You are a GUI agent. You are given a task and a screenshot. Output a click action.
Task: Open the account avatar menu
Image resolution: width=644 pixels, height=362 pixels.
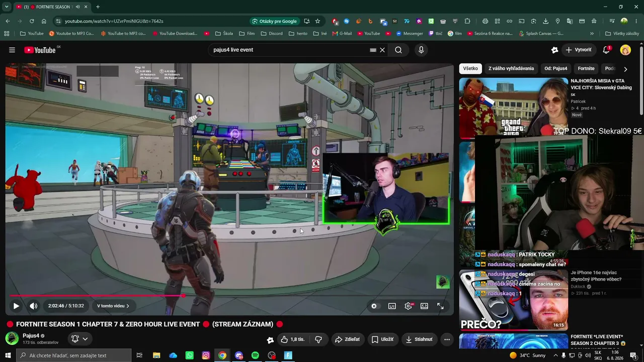[625, 50]
